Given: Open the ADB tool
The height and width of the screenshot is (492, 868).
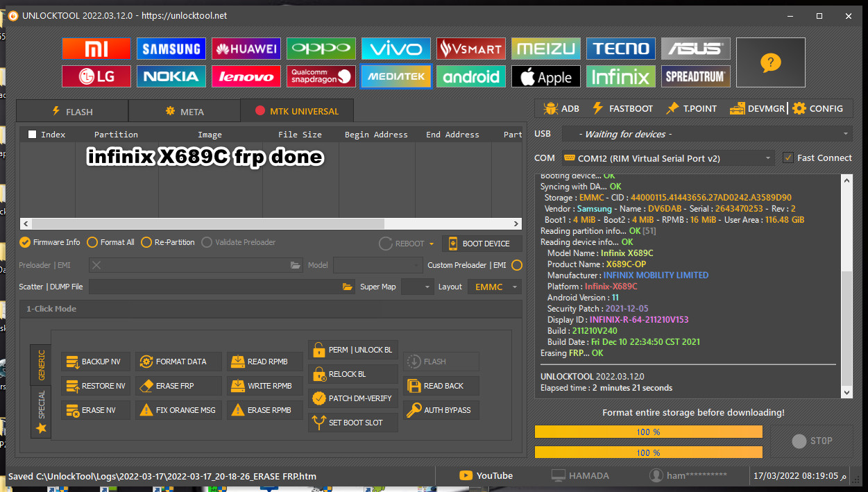Looking at the screenshot, I should (x=562, y=109).
